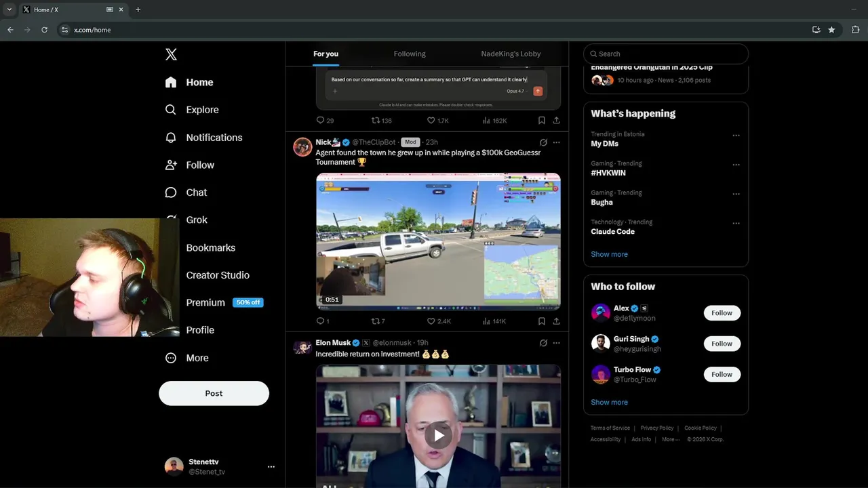This screenshot has width=868, height=488.
Task: Open Nick's profile avatar
Action: 302,146
